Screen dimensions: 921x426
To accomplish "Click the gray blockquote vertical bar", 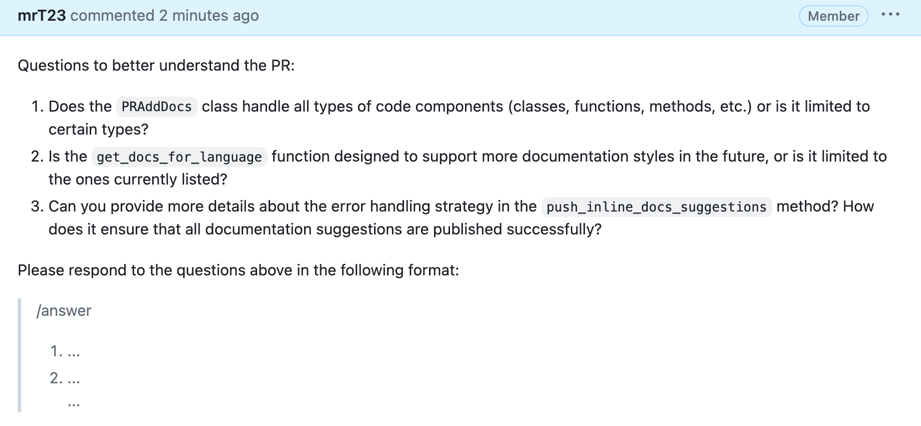I will tap(20, 355).
